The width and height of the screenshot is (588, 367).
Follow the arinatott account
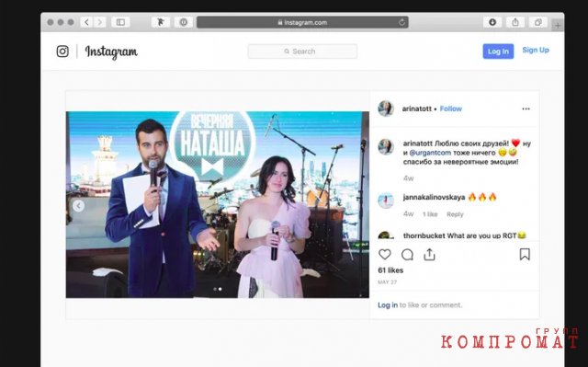451,109
